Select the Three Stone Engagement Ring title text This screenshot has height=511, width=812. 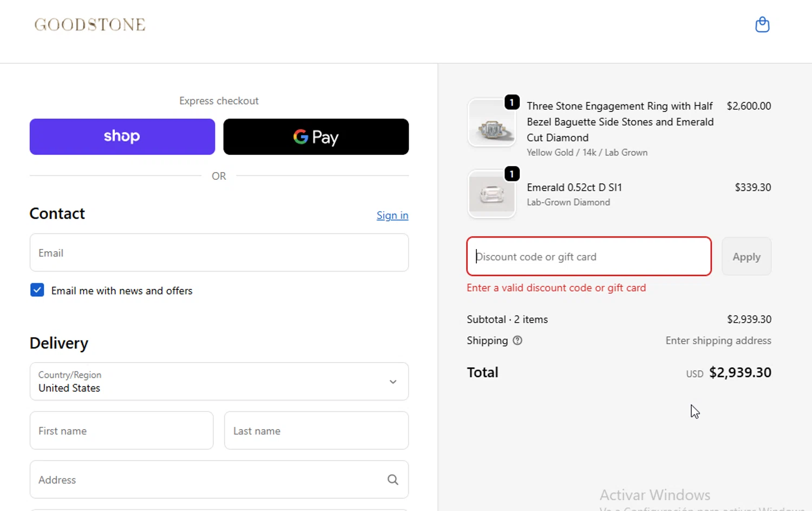tap(620, 122)
